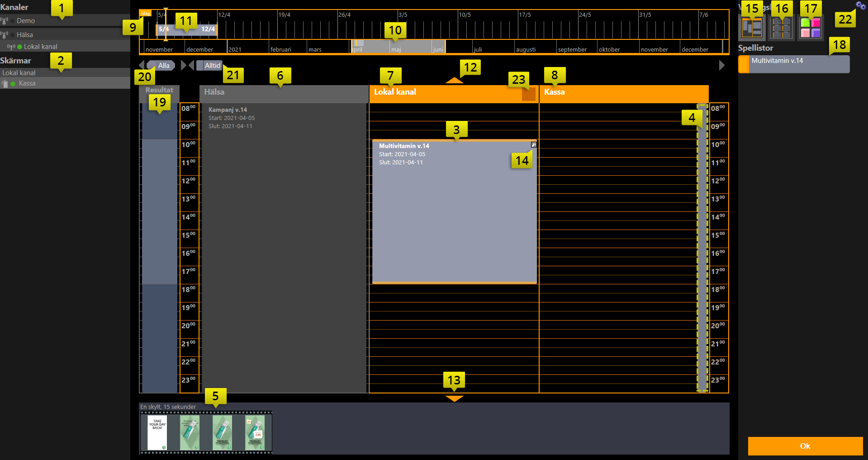Click the antenna icon next to Demo channel
868x460 pixels.
point(5,21)
